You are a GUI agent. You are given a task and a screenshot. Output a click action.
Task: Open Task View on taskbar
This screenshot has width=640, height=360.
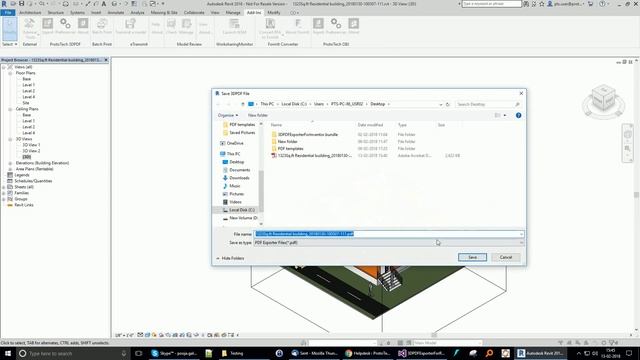[138, 353]
